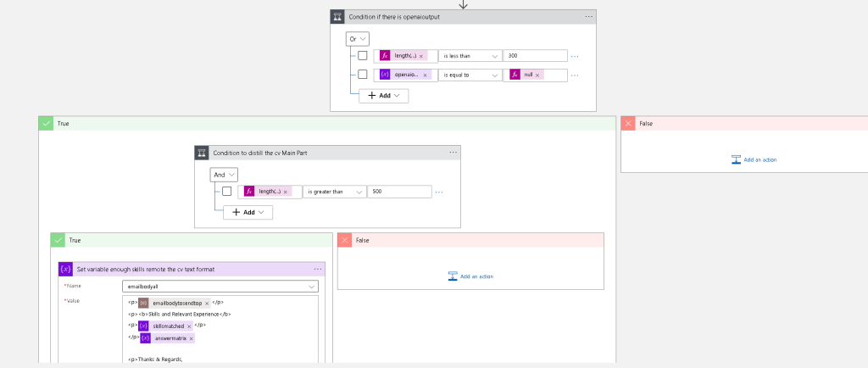
Task: Click the variable icon on the openaio... token
Action: point(385,75)
